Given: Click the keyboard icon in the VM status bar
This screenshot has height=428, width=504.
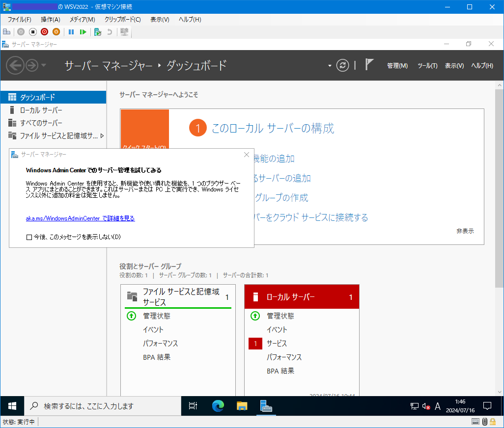Looking at the screenshot, I should point(475,421).
